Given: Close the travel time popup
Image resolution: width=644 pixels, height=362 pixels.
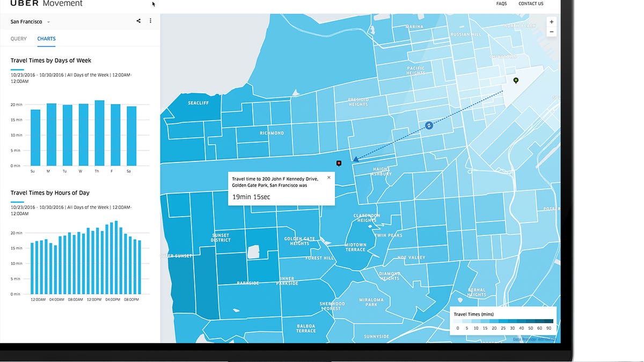Looking at the screenshot, I should [329, 177].
